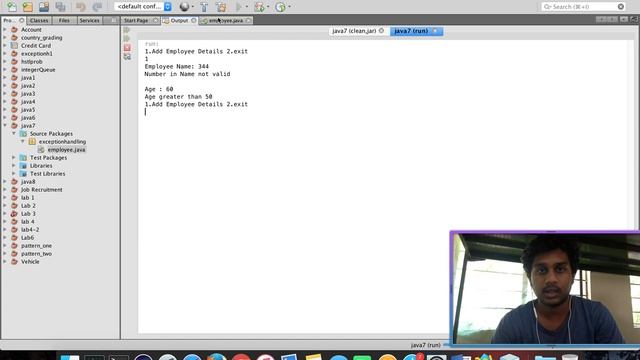Open the dropdown arrow beside the globe icon
The height and width of the screenshot is (360, 640).
pos(193,7)
